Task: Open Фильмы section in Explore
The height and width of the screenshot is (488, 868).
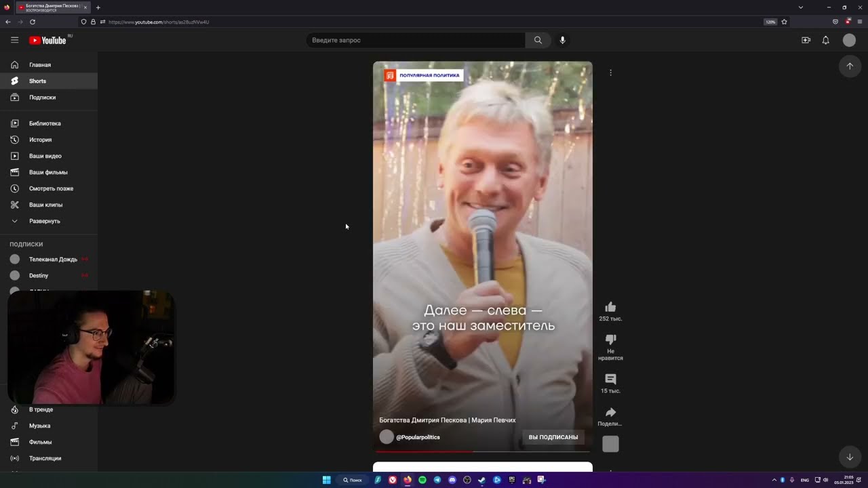Action: coord(49,442)
